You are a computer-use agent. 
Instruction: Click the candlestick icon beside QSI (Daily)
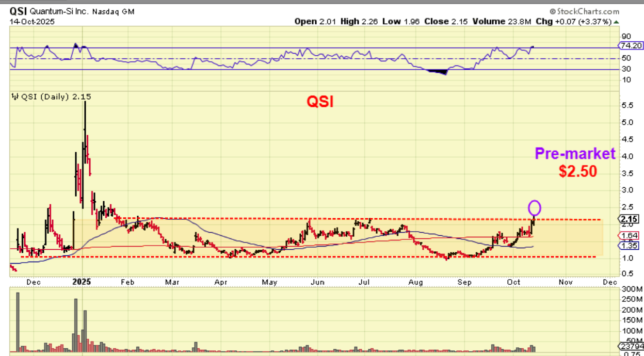pyautogui.click(x=15, y=96)
